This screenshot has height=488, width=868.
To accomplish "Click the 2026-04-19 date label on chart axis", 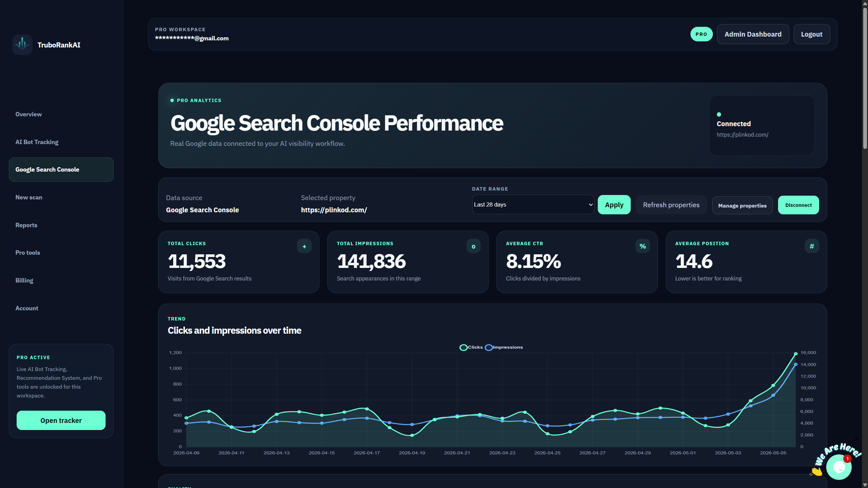I will pos(412,453).
